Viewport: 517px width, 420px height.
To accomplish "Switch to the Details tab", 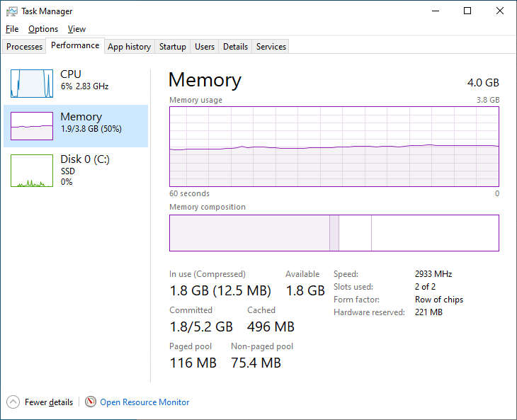I will (x=235, y=47).
